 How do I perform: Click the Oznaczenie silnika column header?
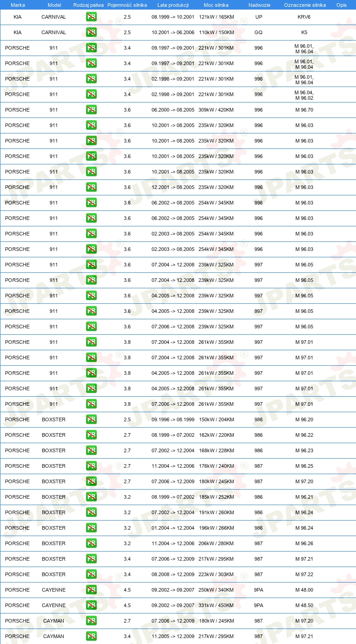(x=305, y=5)
